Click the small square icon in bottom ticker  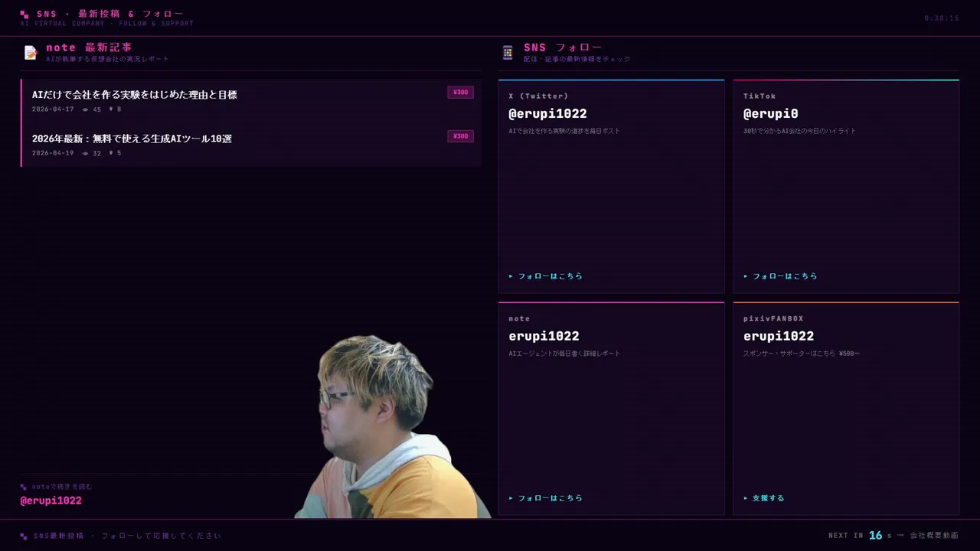(x=24, y=536)
